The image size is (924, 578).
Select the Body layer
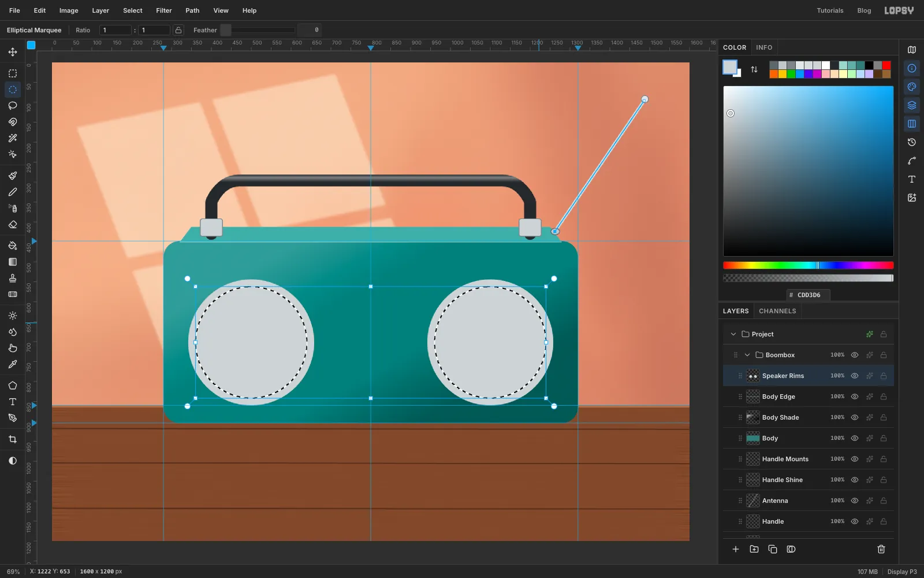tap(808, 438)
